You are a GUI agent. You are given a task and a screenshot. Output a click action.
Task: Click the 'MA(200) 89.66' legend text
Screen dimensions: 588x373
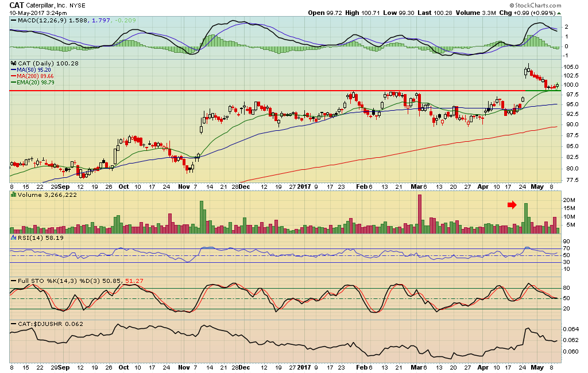(x=35, y=76)
